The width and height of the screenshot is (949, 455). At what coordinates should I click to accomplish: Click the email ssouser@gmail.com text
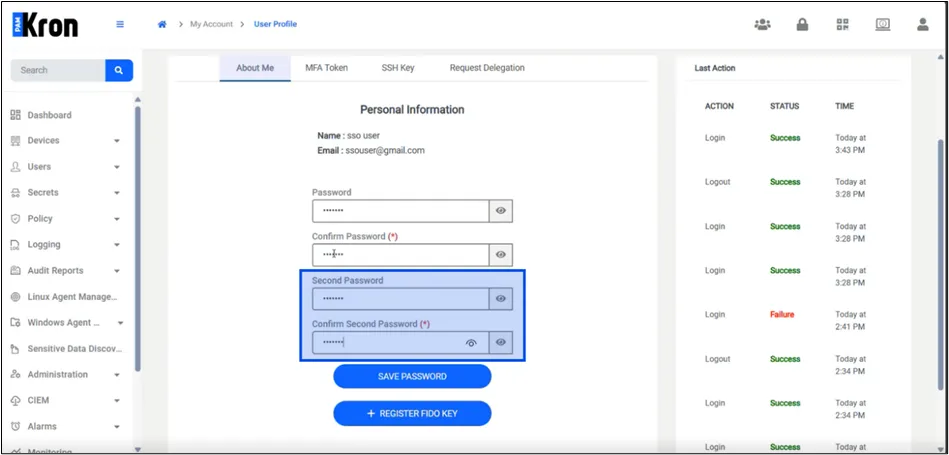tap(385, 151)
